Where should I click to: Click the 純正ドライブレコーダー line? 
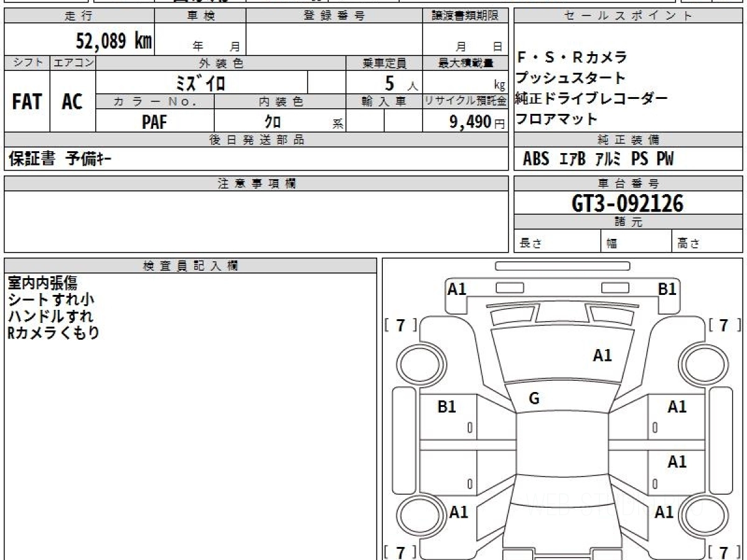point(591,98)
